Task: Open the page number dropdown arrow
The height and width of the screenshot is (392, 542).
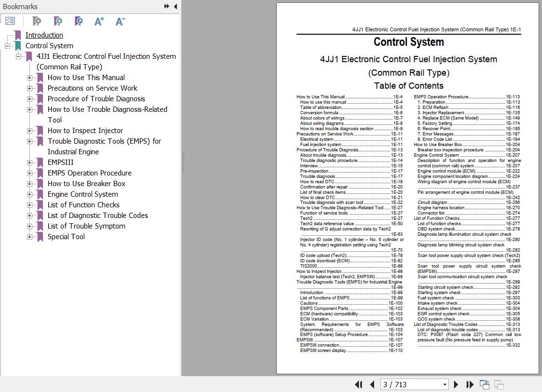Action: [x=445, y=384]
